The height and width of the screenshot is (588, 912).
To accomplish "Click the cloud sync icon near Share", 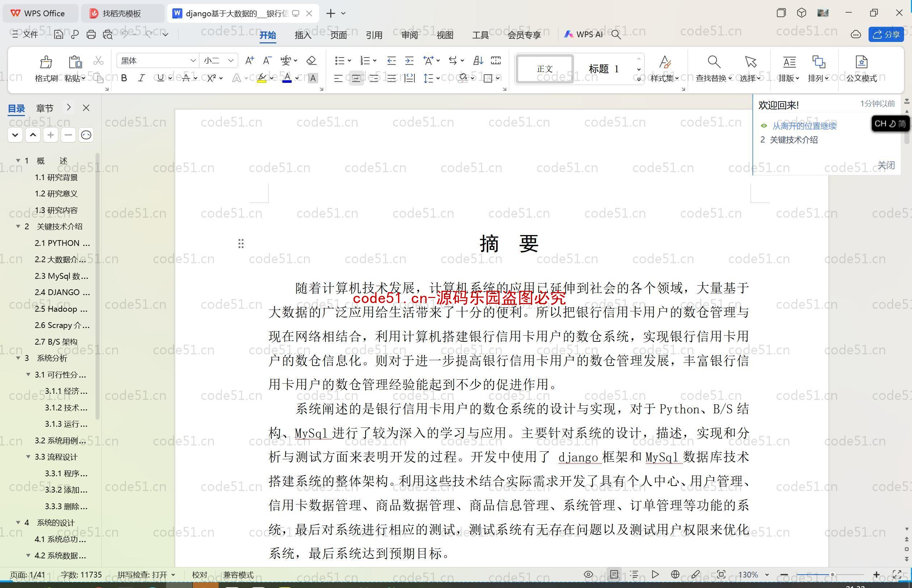I will click(x=856, y=34).
